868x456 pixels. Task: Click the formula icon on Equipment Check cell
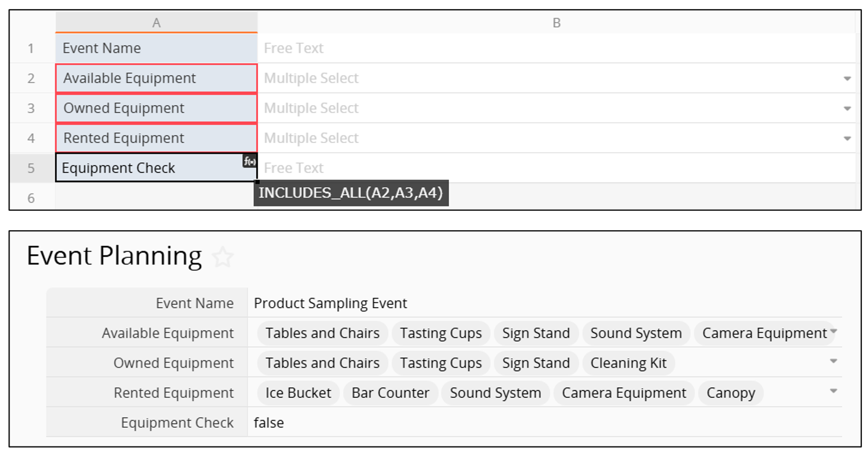tap(250, 161)
